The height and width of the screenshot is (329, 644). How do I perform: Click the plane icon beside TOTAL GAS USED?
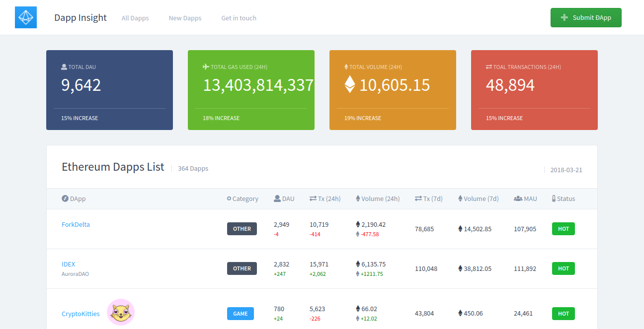206,67
